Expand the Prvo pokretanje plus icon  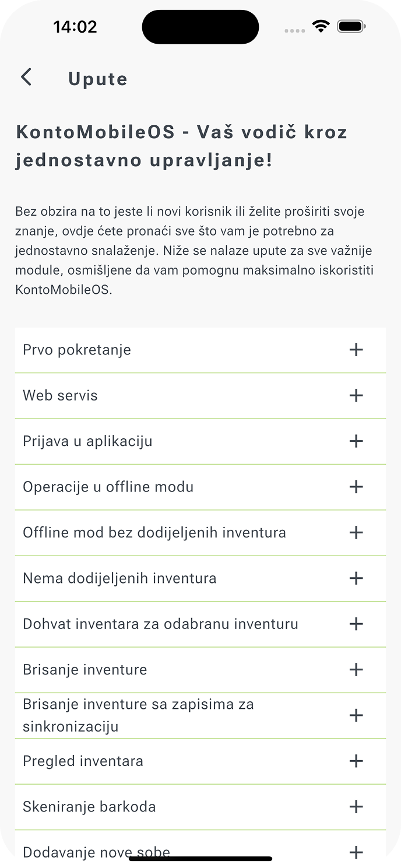pos(356,350)
